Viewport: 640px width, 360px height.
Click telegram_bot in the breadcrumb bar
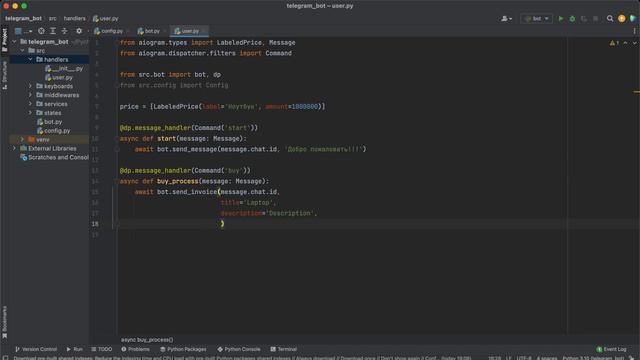(x=23, y=18)
